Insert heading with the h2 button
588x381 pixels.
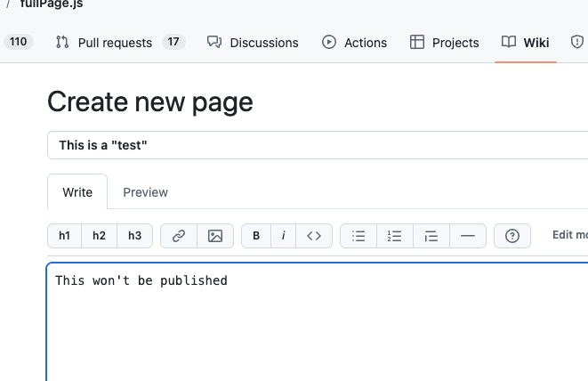click(99, 236)
